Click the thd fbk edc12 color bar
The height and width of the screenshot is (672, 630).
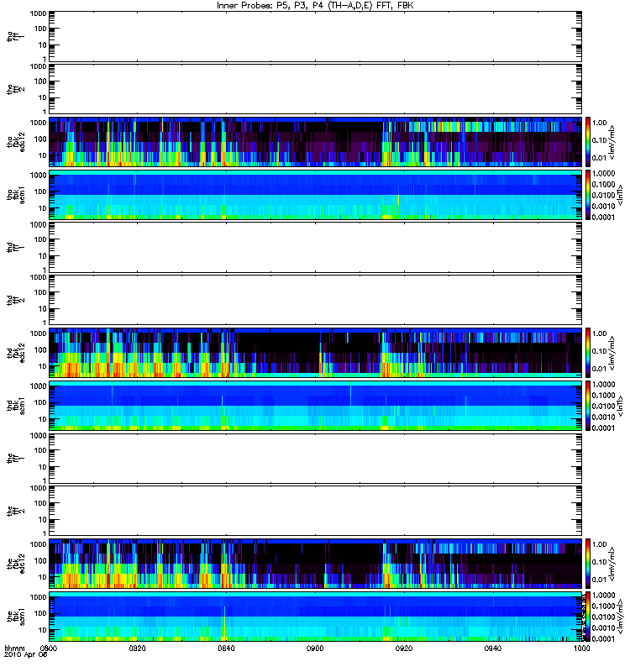(588, 352)
